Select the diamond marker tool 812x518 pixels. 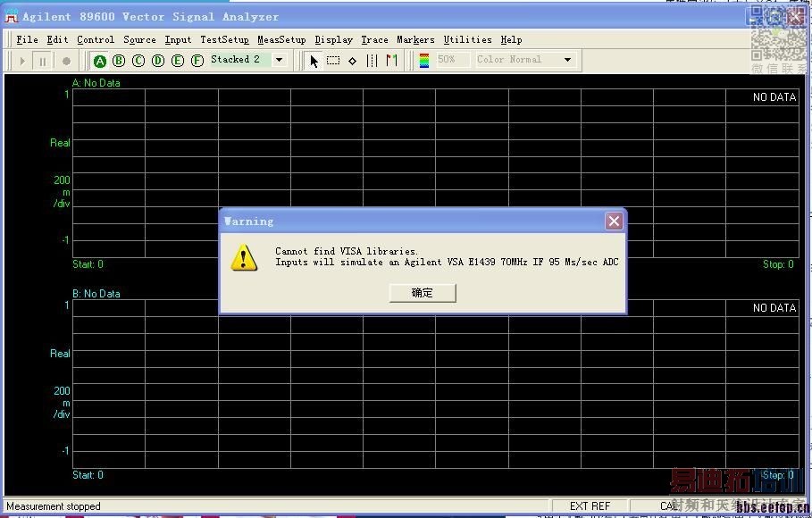pos(353,61)
